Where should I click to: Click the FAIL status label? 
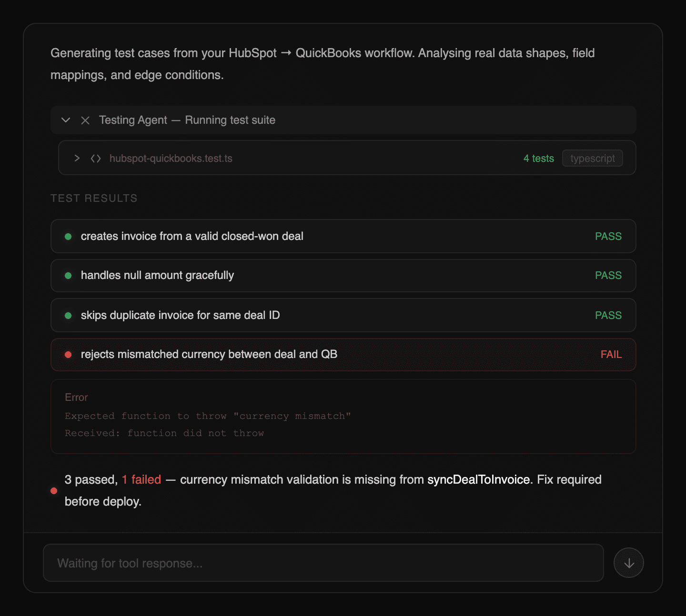click(x=611, y=355)
